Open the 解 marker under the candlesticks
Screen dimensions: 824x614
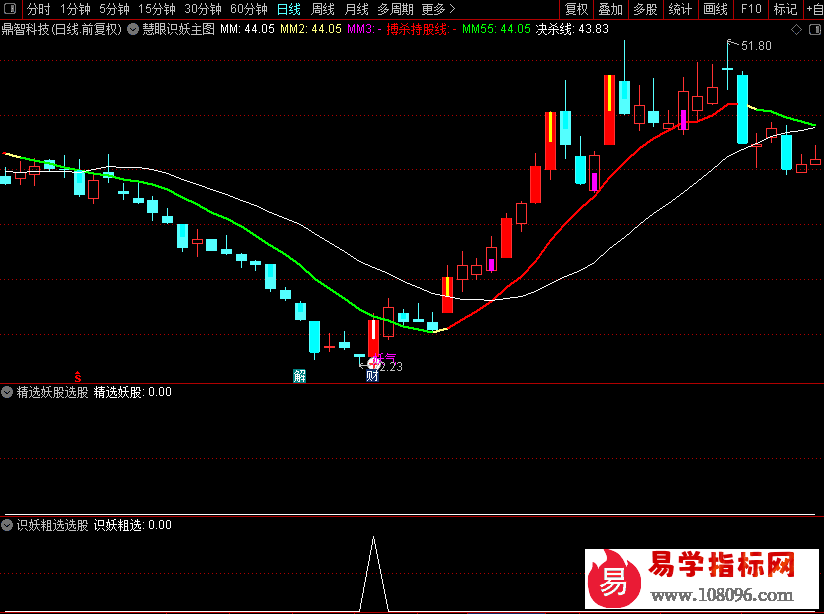click(x=300, y=375)
